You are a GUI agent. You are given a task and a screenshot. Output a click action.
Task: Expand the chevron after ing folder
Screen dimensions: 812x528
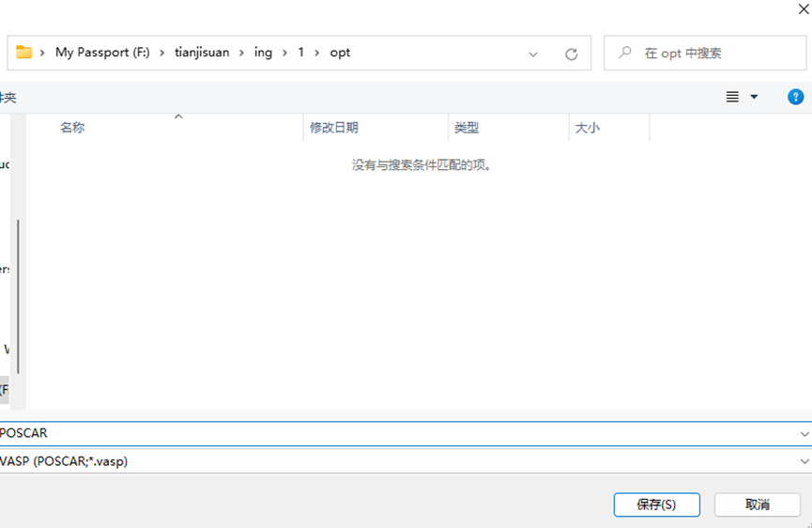coord(284,53)
